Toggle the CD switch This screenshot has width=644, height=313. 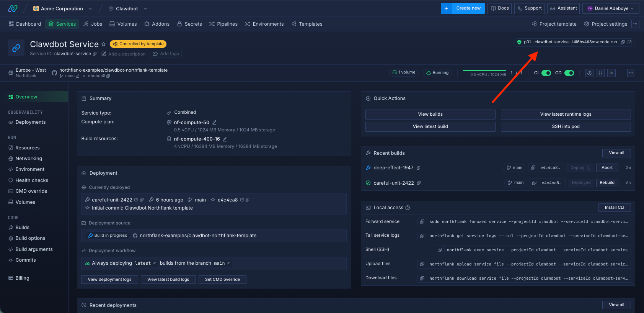[569, 73]
